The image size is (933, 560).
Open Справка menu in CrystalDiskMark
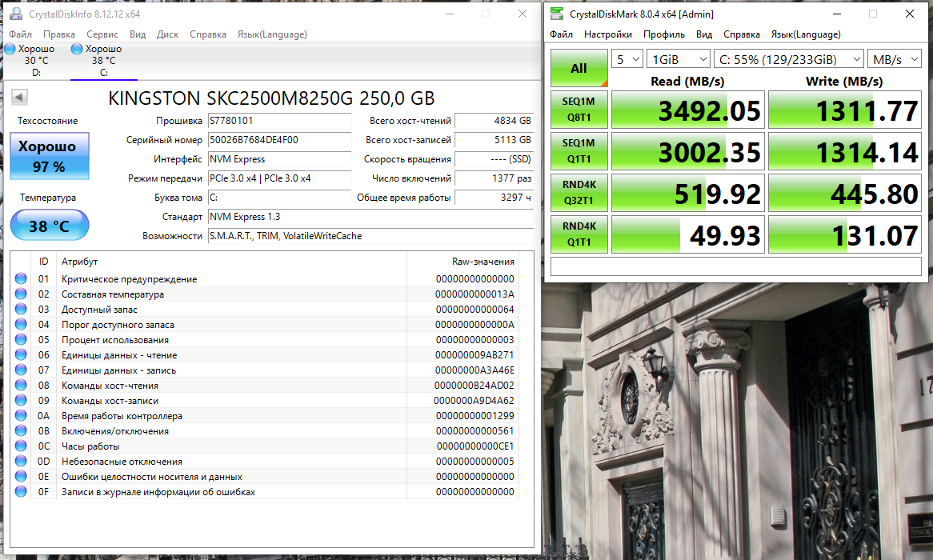[x=742, y=34]
